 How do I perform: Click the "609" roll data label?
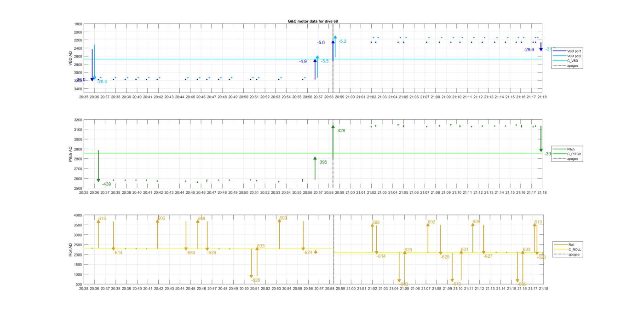[x=283, y=218]
